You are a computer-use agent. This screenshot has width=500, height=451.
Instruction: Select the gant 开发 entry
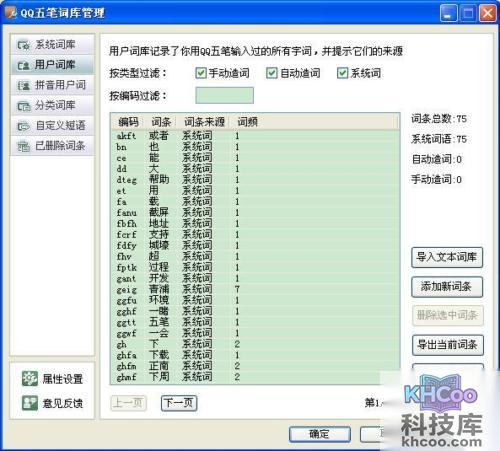click(x=255, y=278)
